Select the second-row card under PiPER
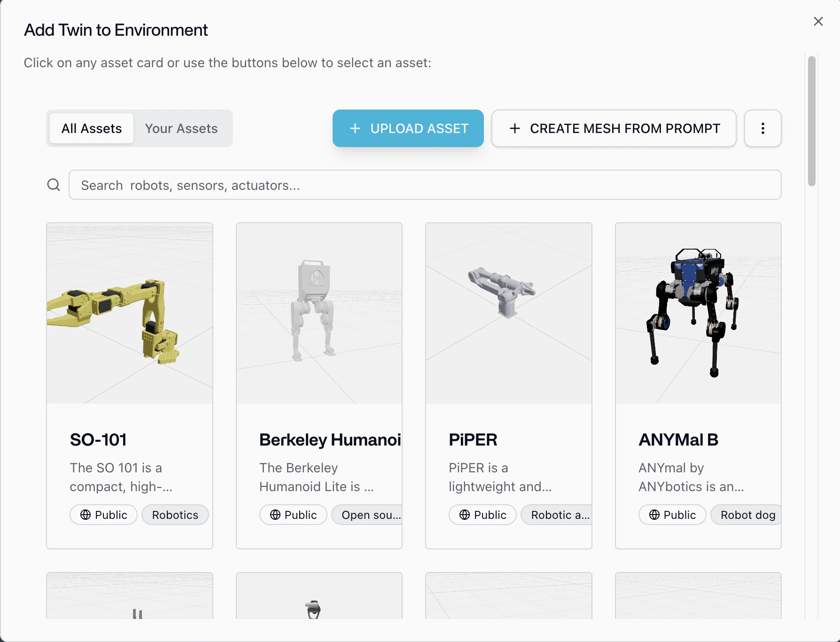 coord(508,595)
